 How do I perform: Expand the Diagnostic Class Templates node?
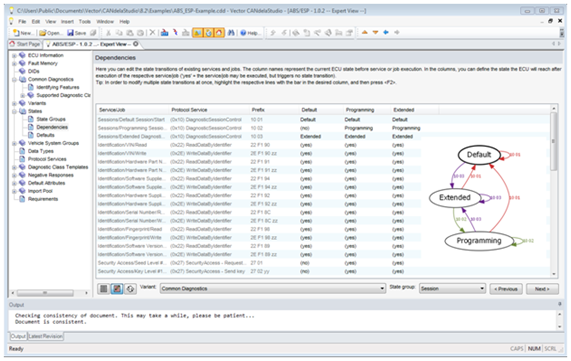click(x=14, y=167)
